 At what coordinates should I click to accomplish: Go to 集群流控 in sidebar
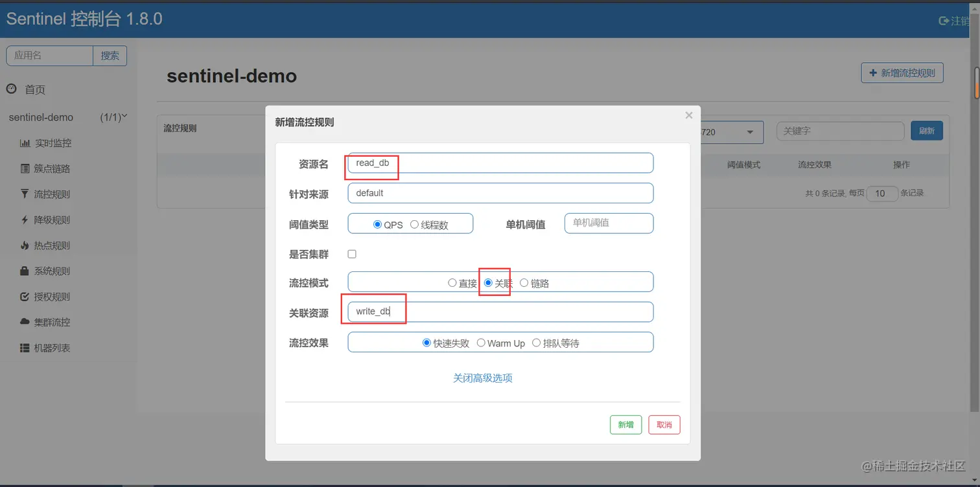(52, 322)
